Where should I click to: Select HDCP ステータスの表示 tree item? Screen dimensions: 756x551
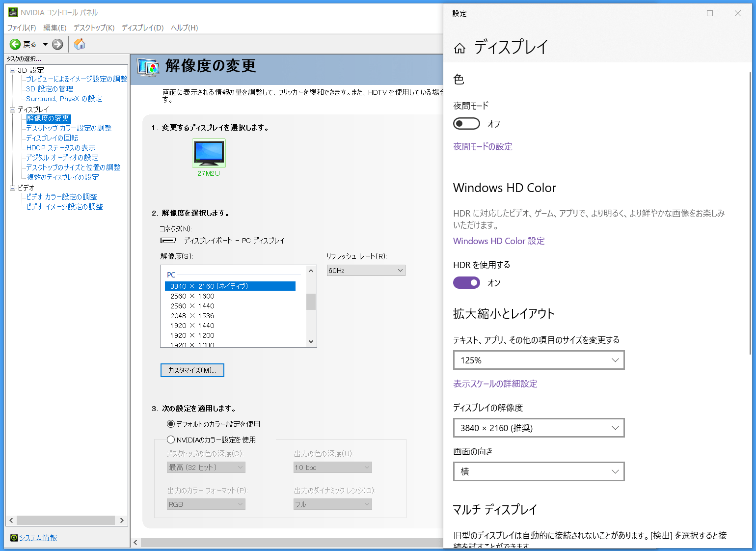pyautogui.click(x=61, y=148)
